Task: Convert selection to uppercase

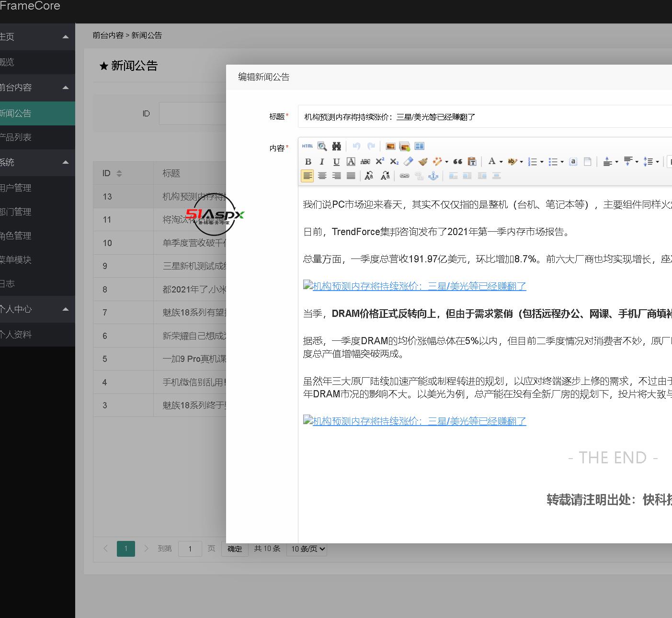Action: (369, 176)
